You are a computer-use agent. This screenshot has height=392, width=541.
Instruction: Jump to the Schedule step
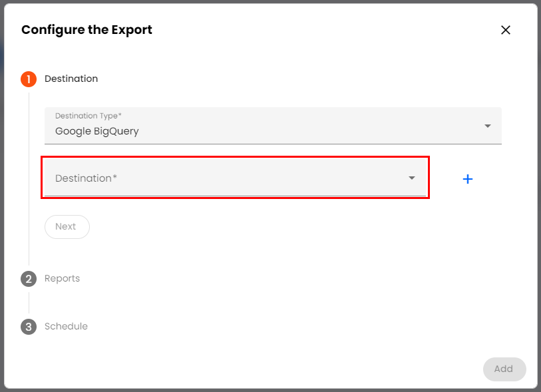coord(66,327)
